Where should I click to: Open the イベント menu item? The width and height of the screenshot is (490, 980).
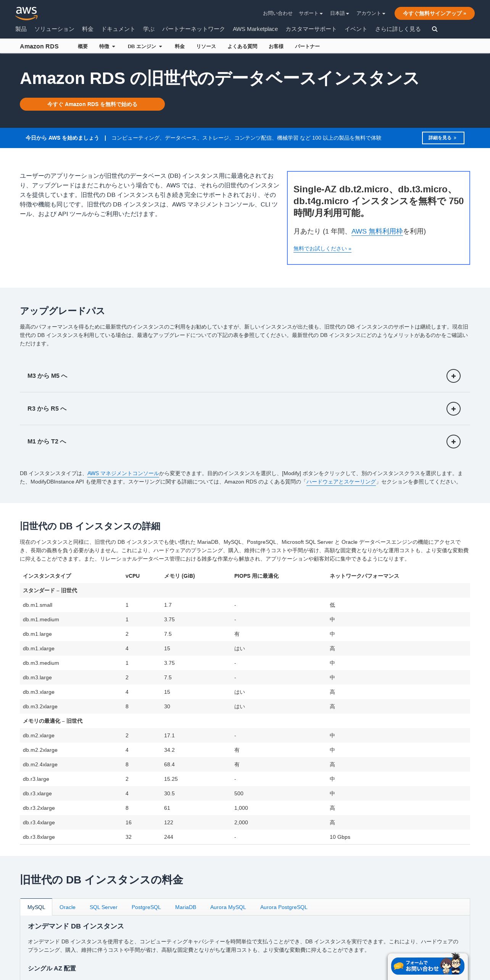[x=356, y=29]
